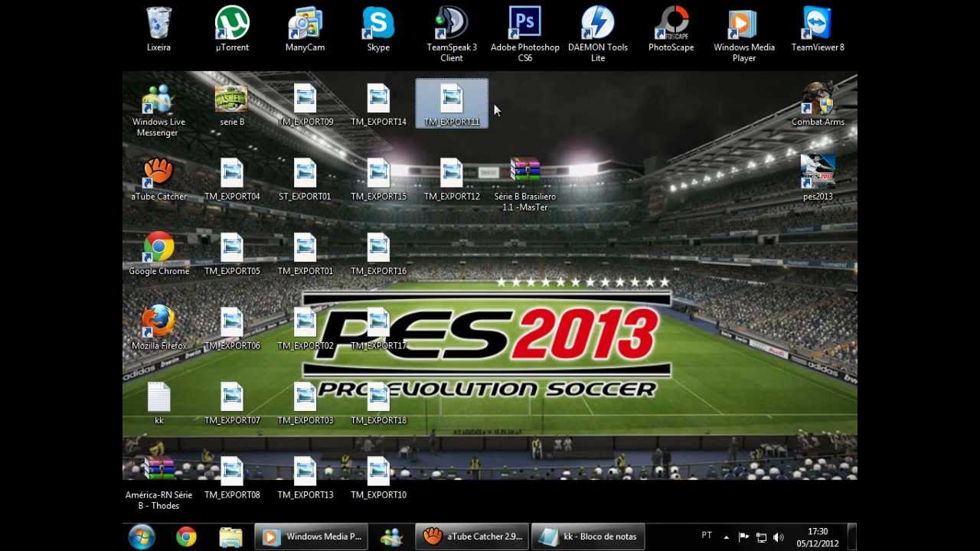This screenshot has height=551, width=980.
Task: Click the TM_EXPORT01 file icon
Action: pyautogui.click(x=305, y=254)
